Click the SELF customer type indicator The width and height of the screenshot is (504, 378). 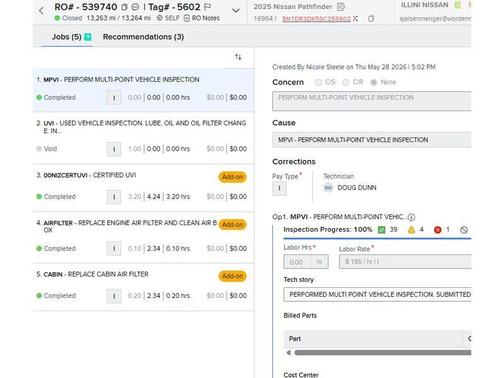(168, 18)
